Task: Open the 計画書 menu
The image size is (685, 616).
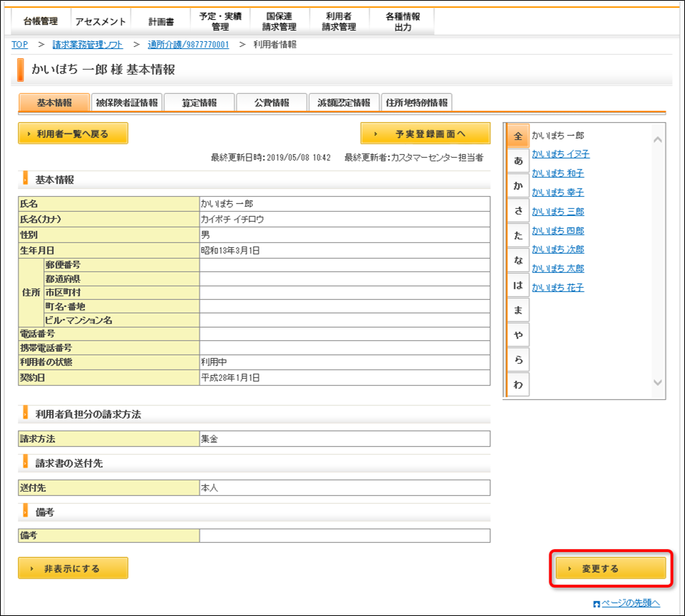Action: tap(161, 21)
